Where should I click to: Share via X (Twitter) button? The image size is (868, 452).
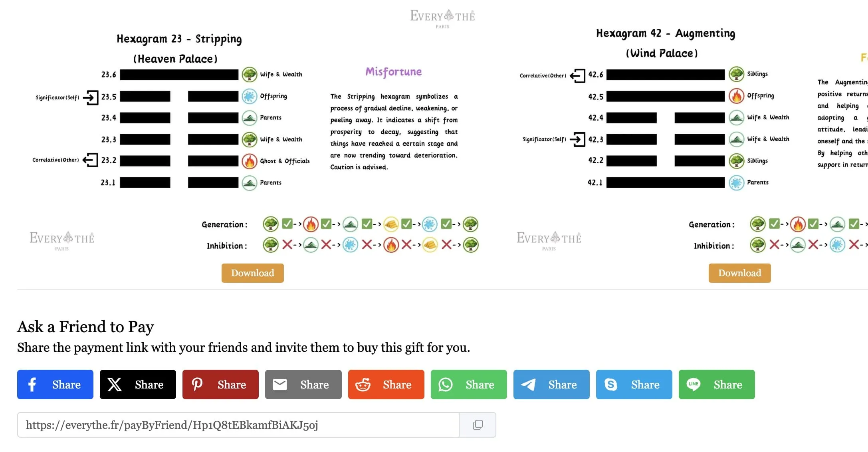click(x=138, y=385)
